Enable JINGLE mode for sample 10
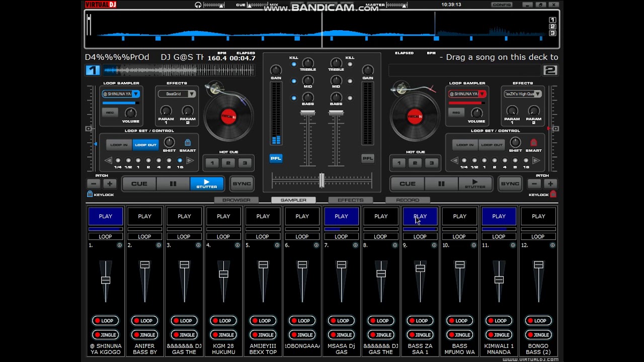The width and height of the screenshot is (644, 362). pyautogui.click(x=460, y=335)
